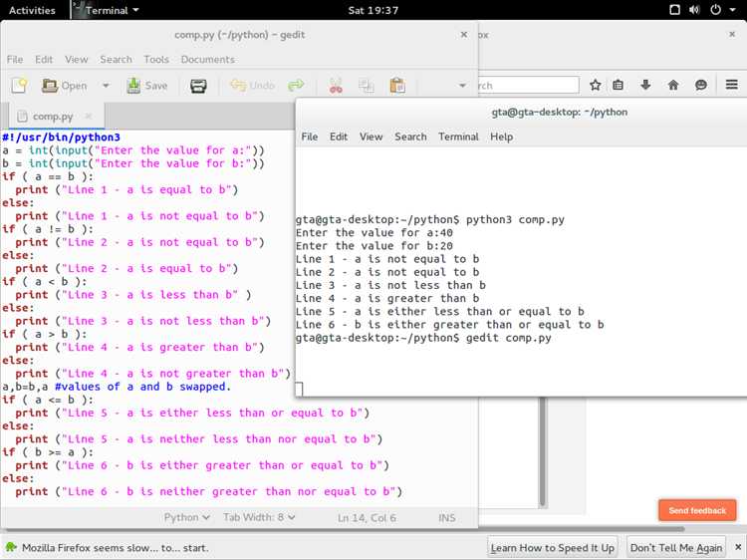
Task: Close the comp.py tab
Action: pyautogui.click(x=88, y=116)
